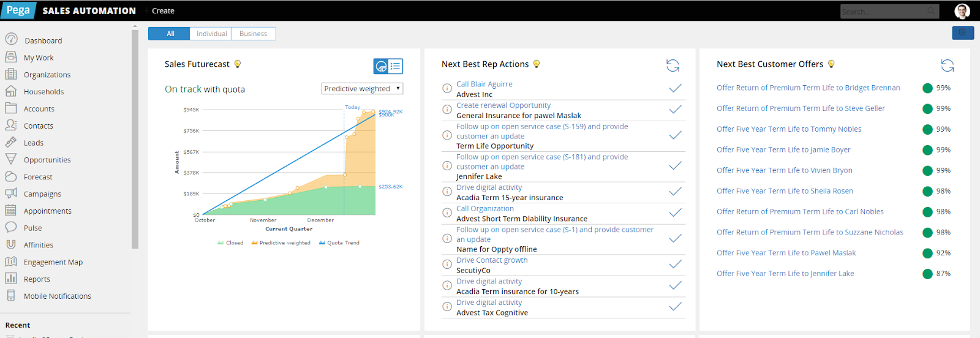The width and height of the screenshot is (980, 338).
Task: Open Organizations building icon
Action: point(11,74)
